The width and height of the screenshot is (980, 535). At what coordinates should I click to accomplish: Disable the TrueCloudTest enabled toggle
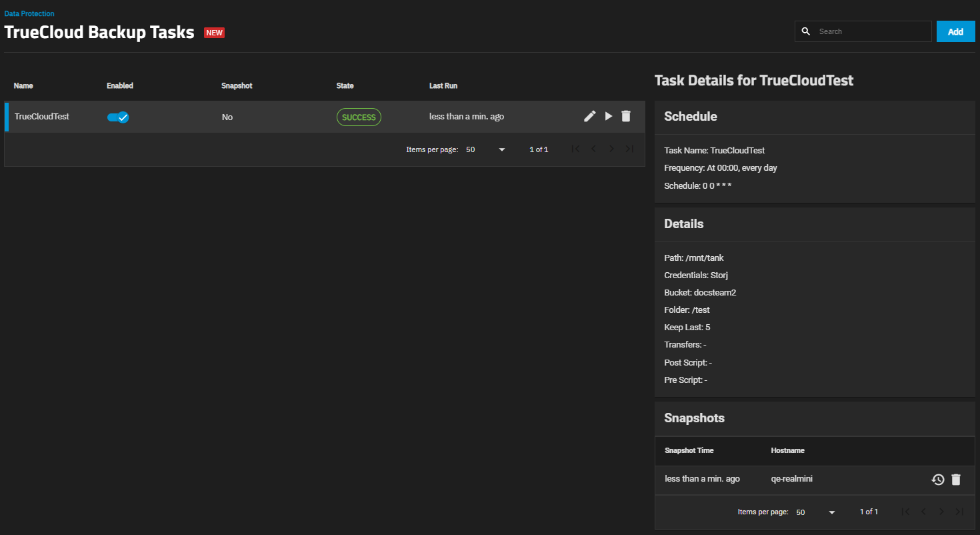[118, 117]
